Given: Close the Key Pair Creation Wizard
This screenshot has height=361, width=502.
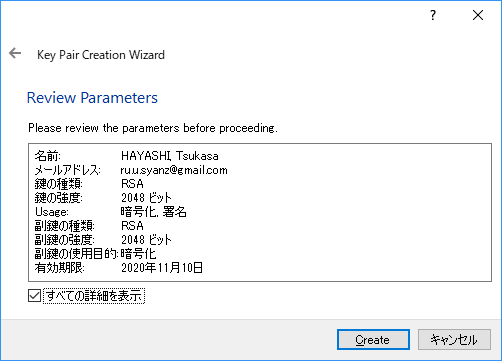Looking at the screenshot, I should point(478,15).
